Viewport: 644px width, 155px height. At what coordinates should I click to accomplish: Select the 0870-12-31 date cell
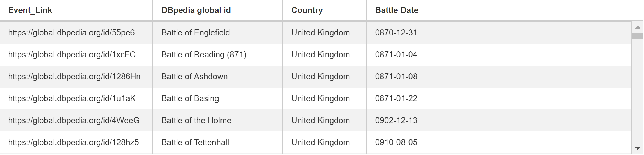pos(499,33)
